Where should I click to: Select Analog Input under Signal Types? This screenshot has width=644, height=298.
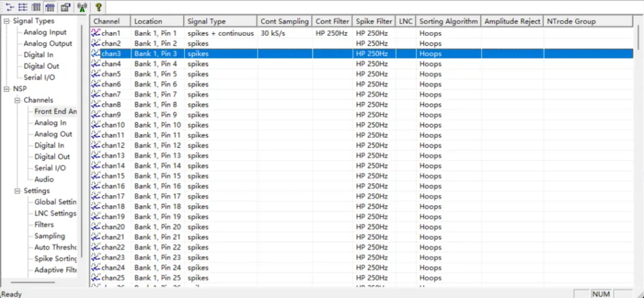click(45, 33)
